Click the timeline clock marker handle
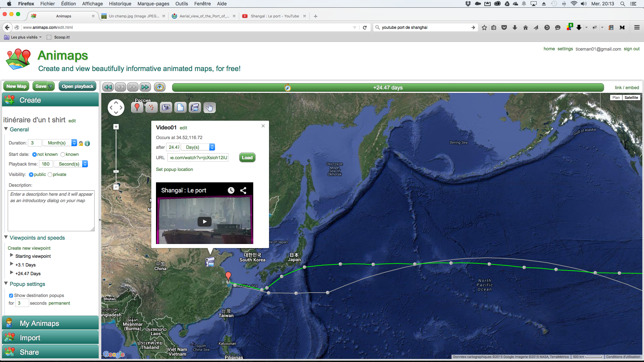Screen dimensions: 644x362 pyautogui.click(x=287, y=87)
